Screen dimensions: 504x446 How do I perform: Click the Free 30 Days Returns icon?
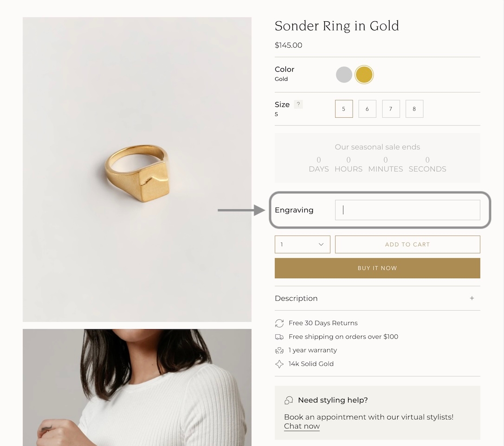pyautogui.click(x=279, y=323)
